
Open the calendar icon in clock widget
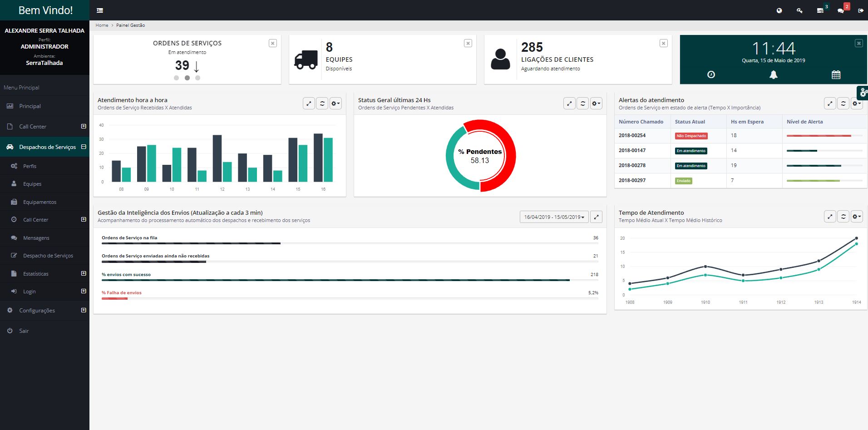pyautogui.click(x=836, y=75)
